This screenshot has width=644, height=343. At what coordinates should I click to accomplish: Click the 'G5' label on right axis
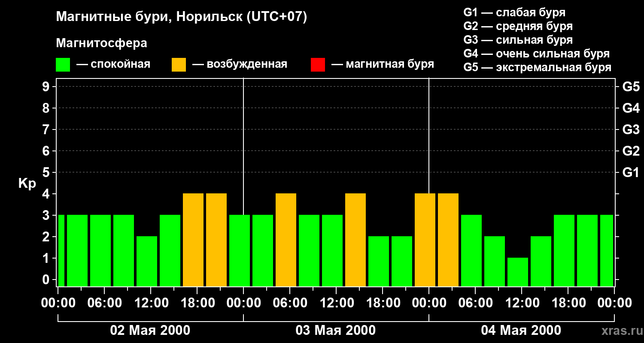(x=631, y=87)
